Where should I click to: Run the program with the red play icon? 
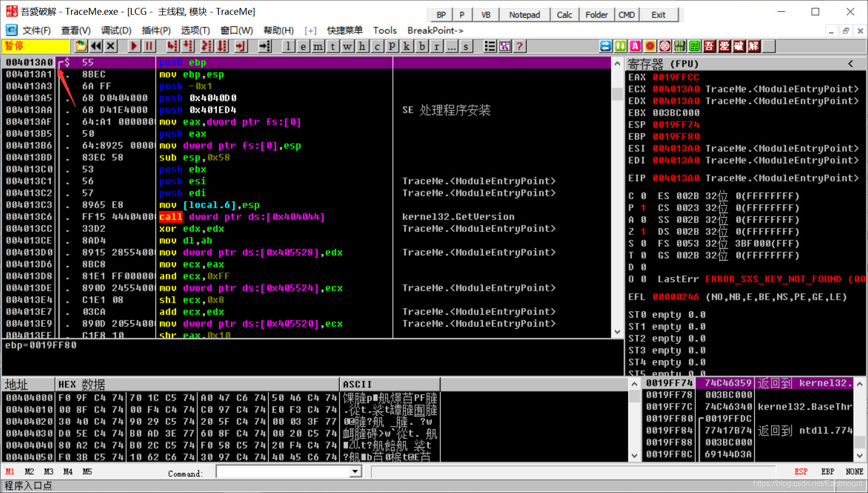[134, 46]
